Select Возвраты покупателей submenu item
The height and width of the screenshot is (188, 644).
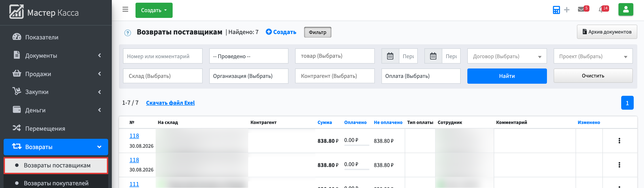56,183
